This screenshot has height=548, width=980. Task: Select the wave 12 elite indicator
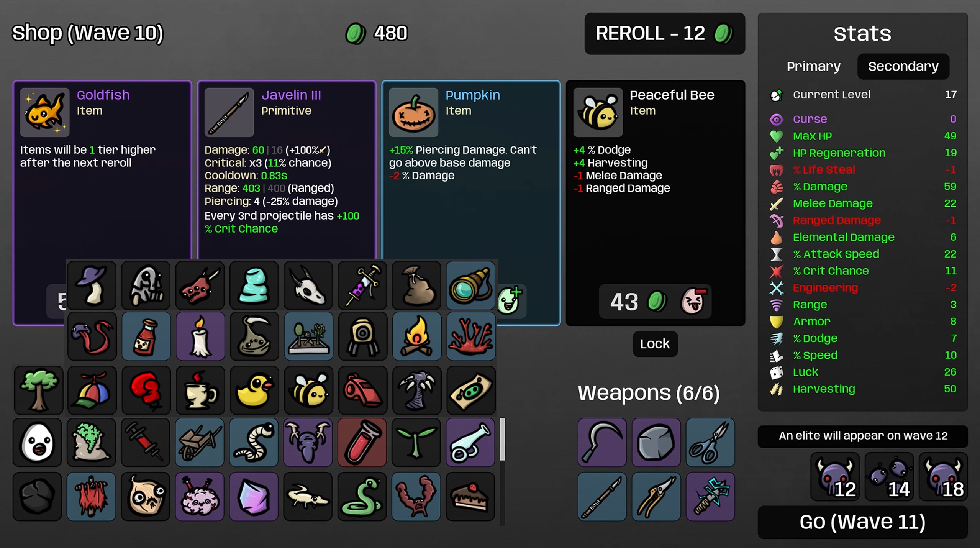835,476
